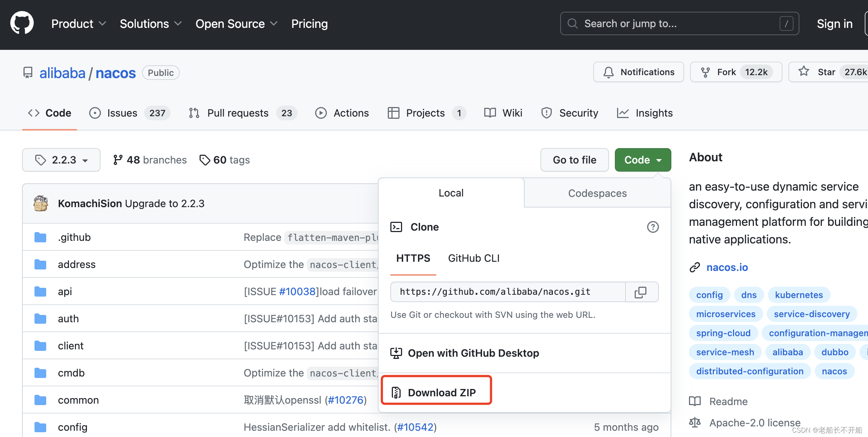This screenshot has height=437, width=868.
Task: Select the Security tab
Action: pyautogui.click(x=569, y=113)
